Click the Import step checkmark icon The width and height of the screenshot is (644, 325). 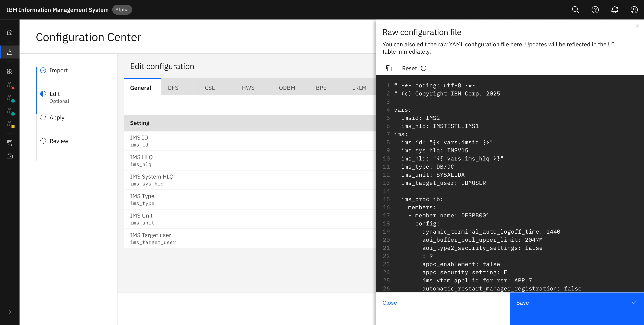43,70
